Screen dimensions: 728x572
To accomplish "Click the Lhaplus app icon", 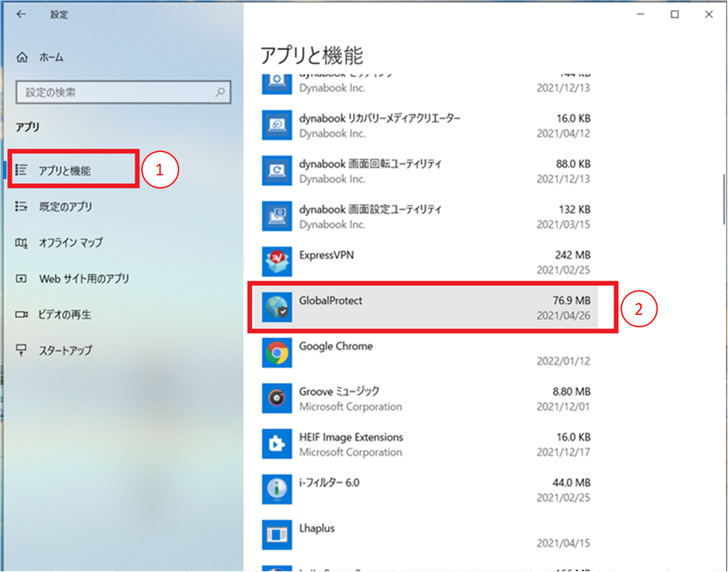I will (277, 535).
